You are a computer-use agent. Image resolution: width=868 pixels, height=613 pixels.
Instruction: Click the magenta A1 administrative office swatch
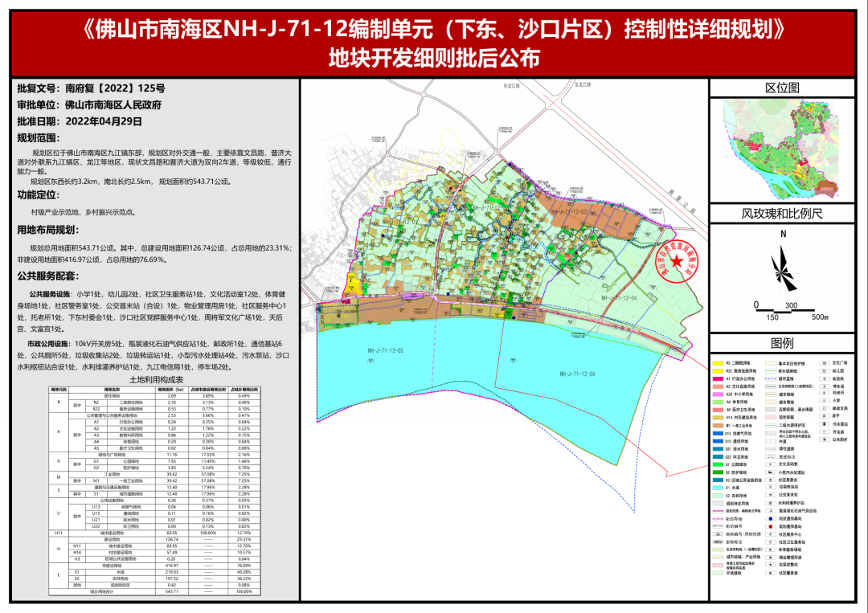click(x=719, y=378)
